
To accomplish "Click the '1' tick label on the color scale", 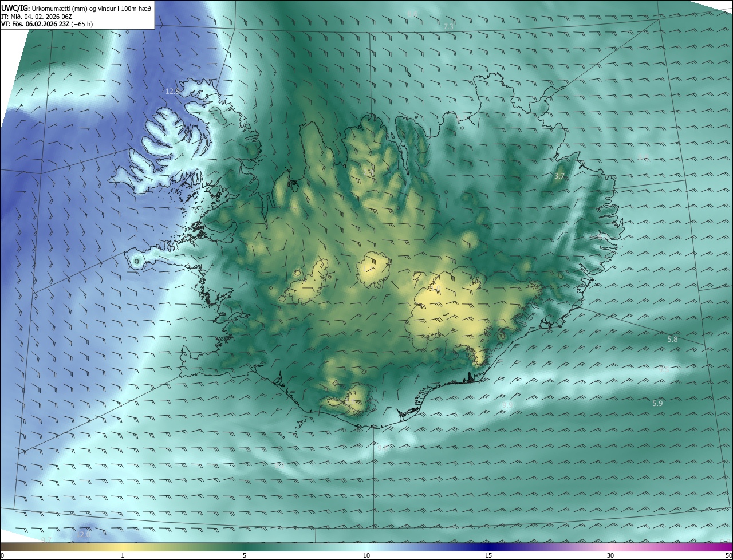I will [123, 555].
